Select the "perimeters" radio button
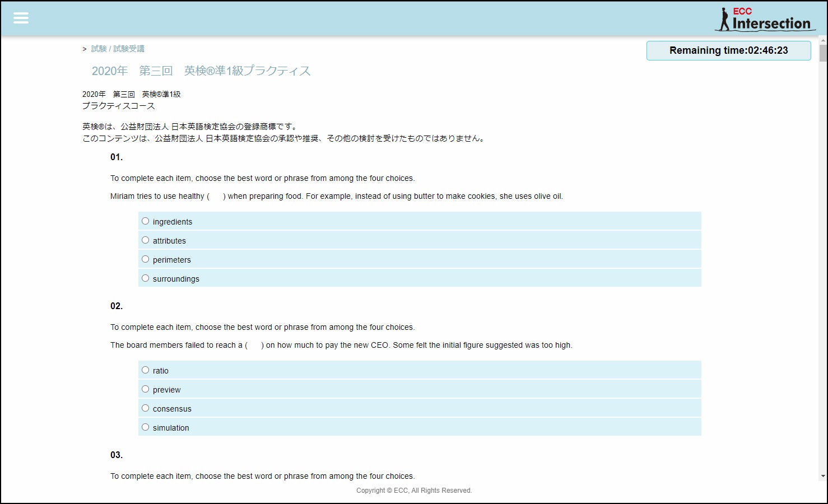The image size is (828, 504). [145, 259]
